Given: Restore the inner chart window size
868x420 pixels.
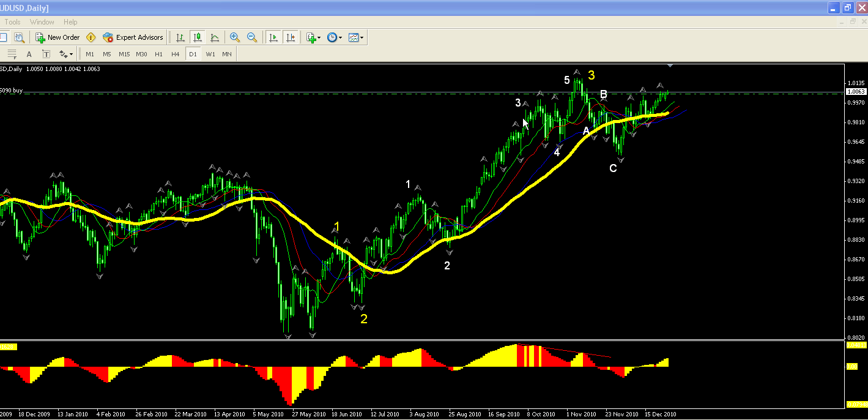Looking at the screenshot, I should click(853, 22).
